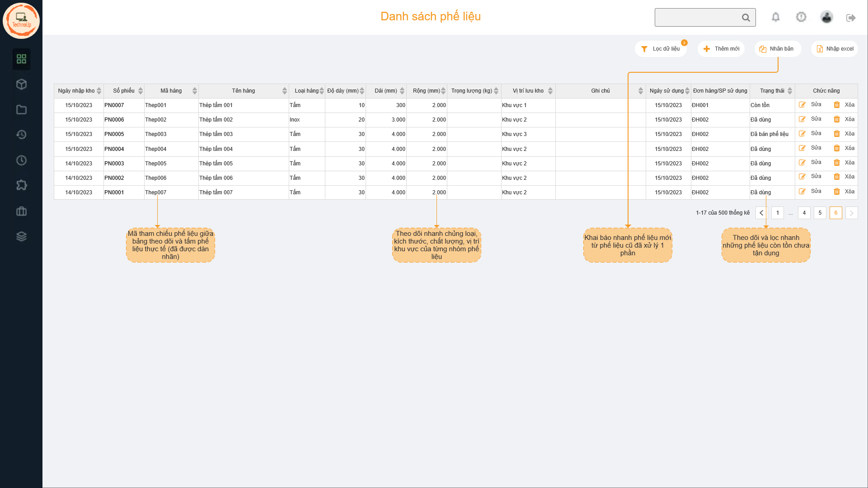Open the Lọc dữ liệu filter
868x488 pixels.
[x=661, y=49]
